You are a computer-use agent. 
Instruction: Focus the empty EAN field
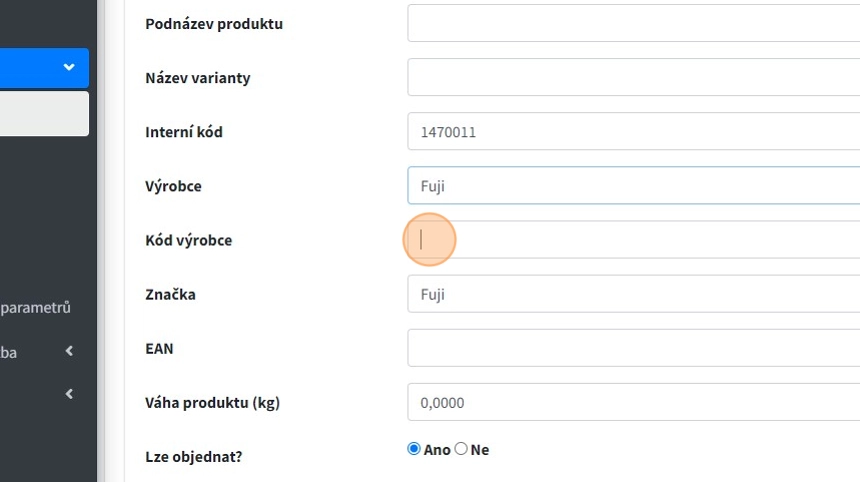633,348
